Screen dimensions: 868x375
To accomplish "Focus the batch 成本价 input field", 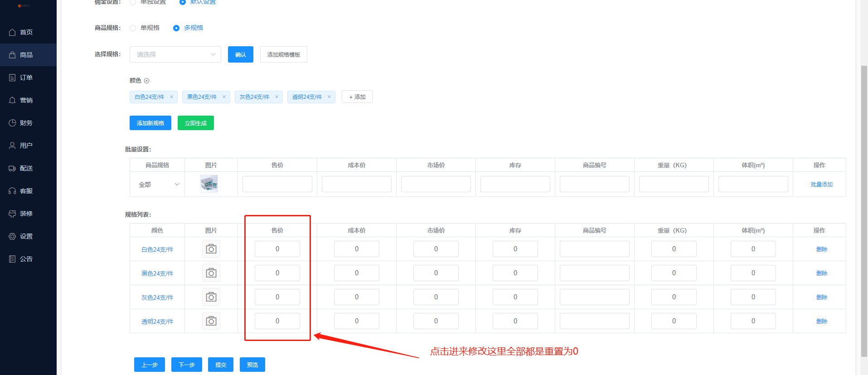I will 357,184.
